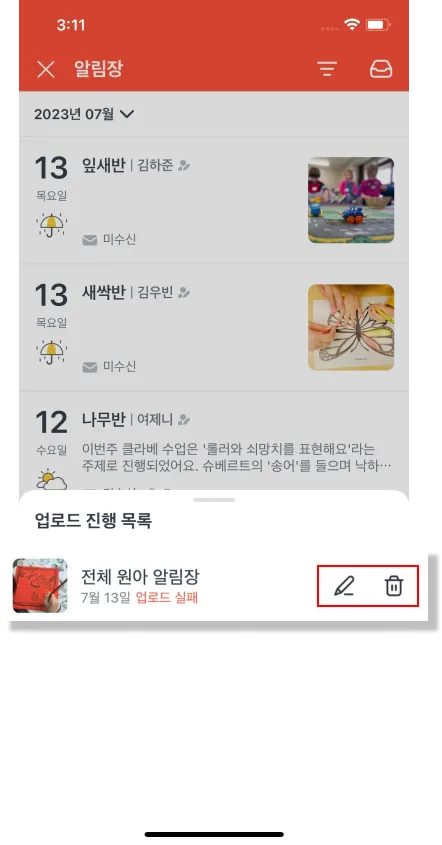442x845 pixels.
Task: Open the filter icon in the header
Action: [x=327, y=69]
